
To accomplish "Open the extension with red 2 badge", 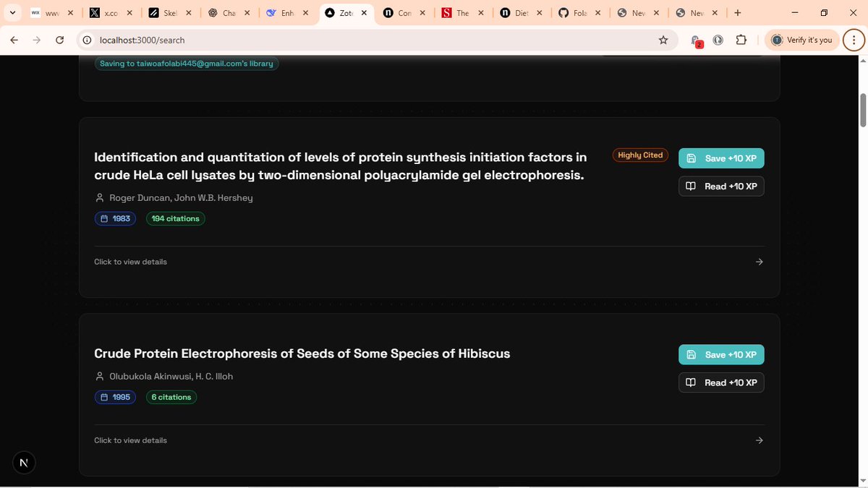I will [696, 40].
